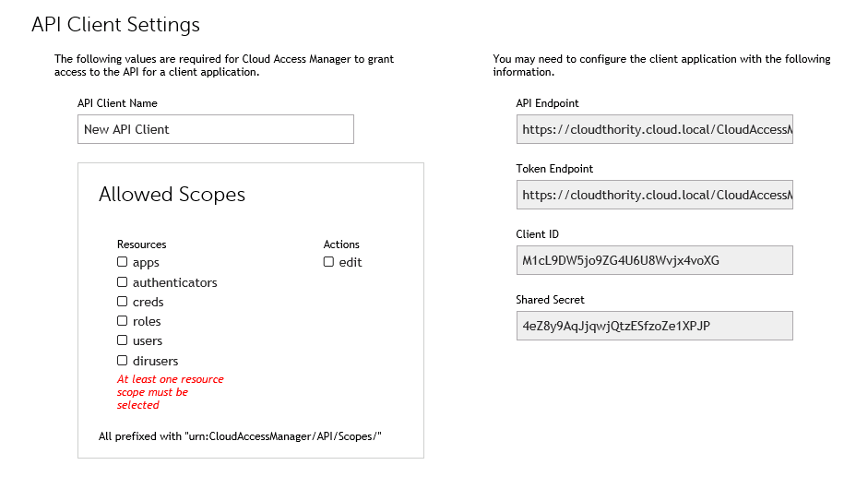The width and height of the screenshot is (868, 477).
Task: Click the Actions column header
Action: tap(341, 244)
